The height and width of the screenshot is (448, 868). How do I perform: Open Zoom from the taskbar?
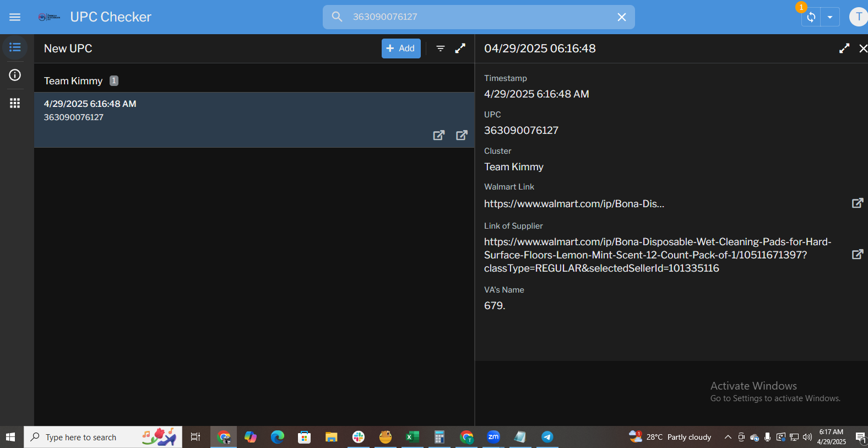(493, 437)
